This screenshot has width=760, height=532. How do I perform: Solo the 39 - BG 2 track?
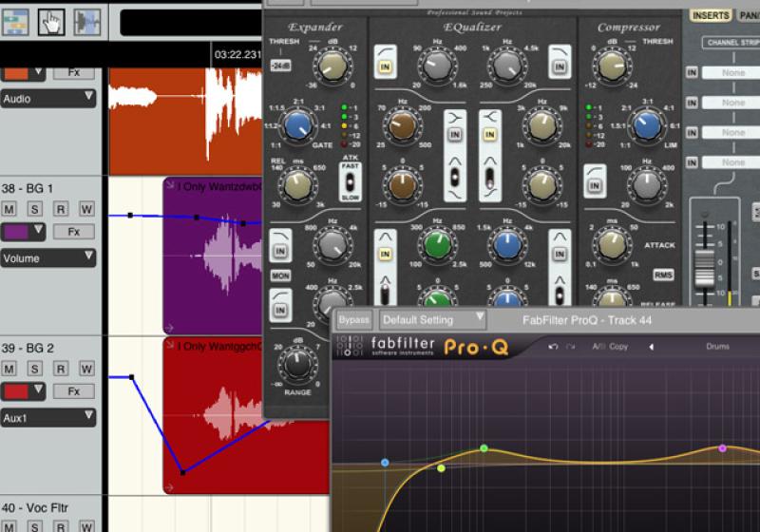coord(35,369)
